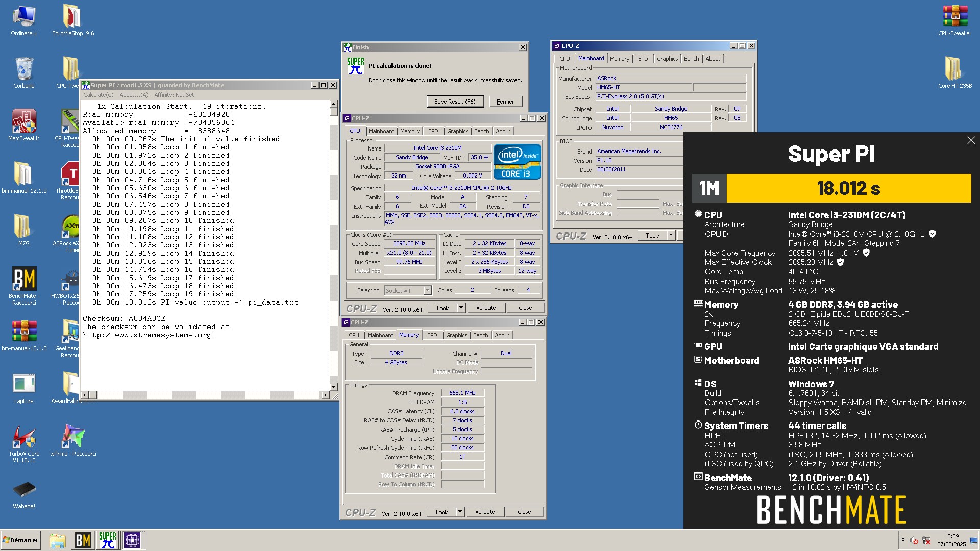Viewport: 980px width, 551px height.
Task: Switch to Mainboard tab in CPU-Z CPU window
Action: 381,131
